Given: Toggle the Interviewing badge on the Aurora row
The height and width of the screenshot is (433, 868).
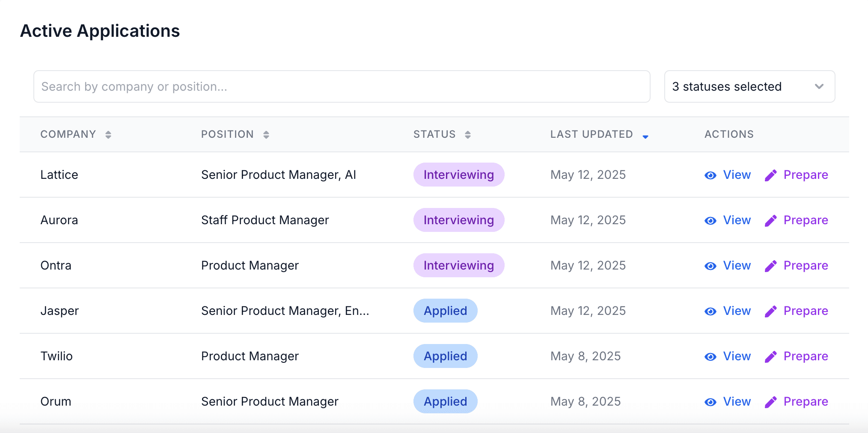Looking at the screenshot, I should tap(458, 220).
